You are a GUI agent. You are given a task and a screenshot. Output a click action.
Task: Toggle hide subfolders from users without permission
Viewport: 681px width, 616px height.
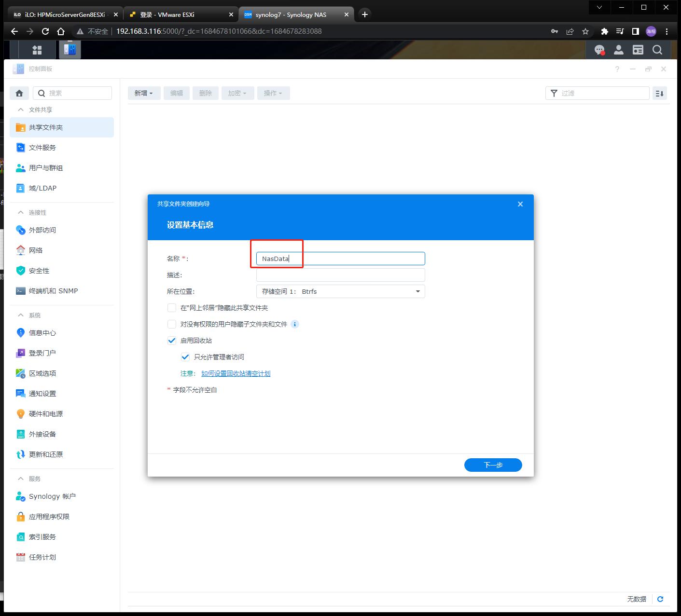coord(172,324)
